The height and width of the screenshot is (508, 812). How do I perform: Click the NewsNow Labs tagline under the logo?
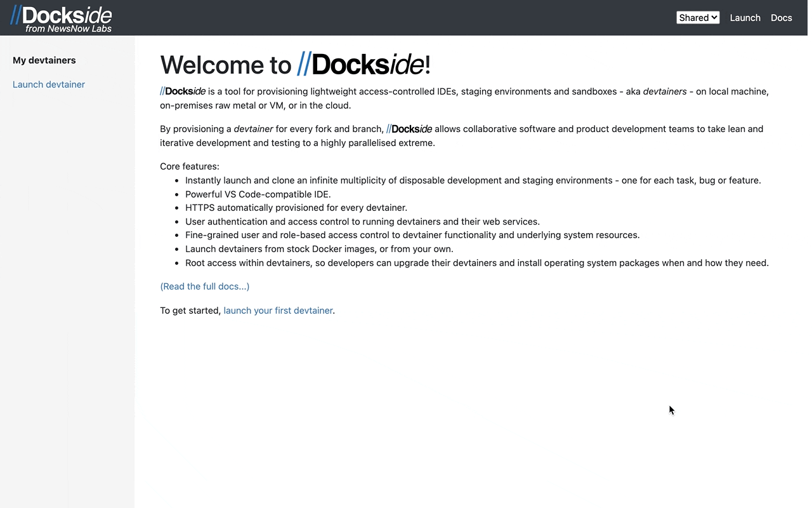(x=67, y=27)
